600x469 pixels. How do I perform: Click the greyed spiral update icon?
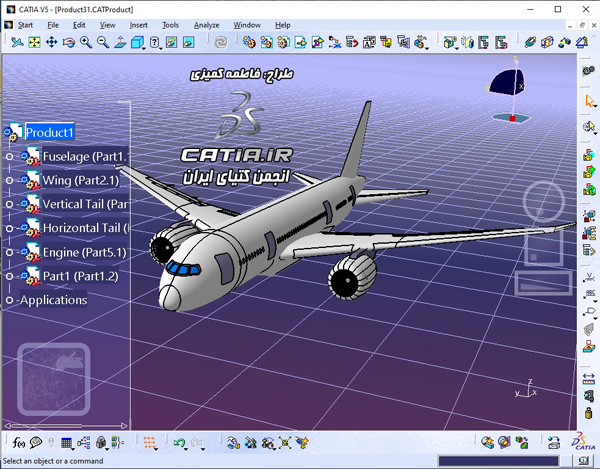221,42
